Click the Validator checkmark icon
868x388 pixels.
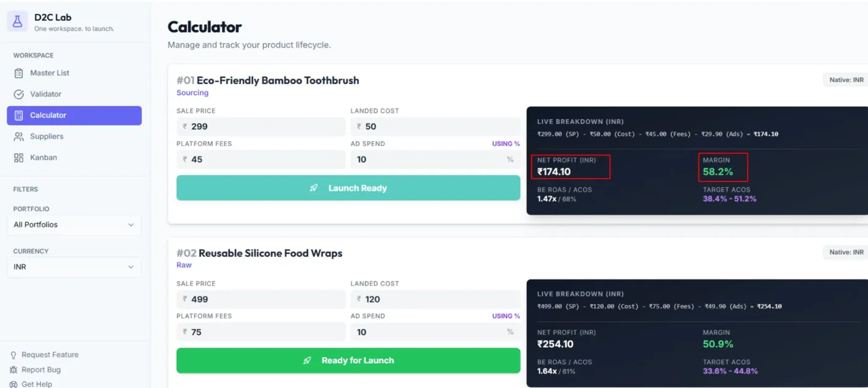(19, 94)
